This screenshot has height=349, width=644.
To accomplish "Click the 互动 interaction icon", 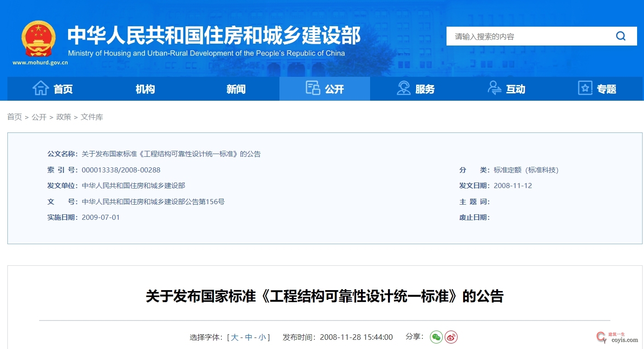I will [494, 88].
